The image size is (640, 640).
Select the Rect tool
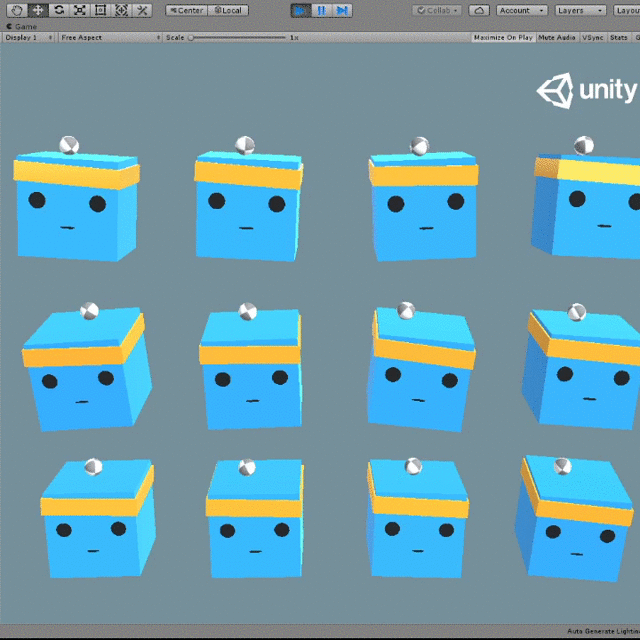(100, 10)
